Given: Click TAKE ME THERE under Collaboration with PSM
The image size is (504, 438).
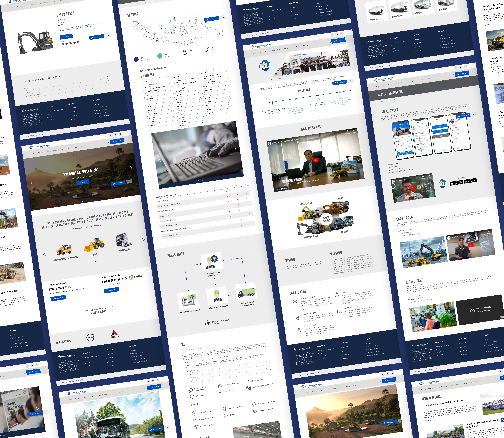Looking at the screenshot, I should pos(111,290).
